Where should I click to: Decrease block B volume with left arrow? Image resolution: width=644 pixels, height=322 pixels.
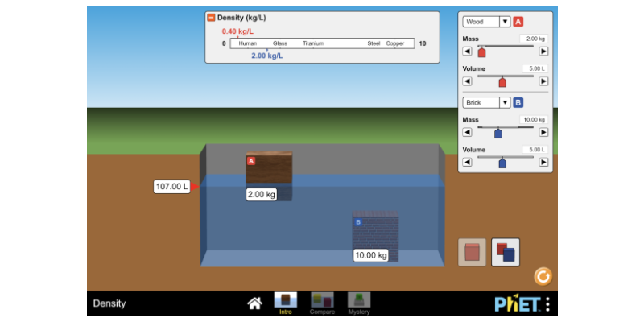click(467, 163)
